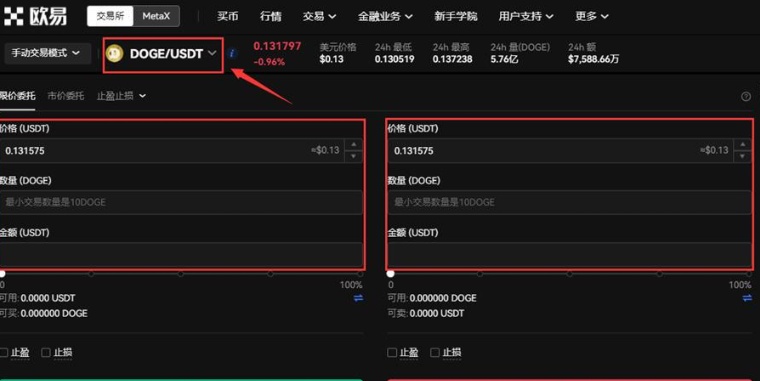760x381 pixels.
Task: Enable 止盈 checkbox in sell panel
Action: tap(392, 352)
